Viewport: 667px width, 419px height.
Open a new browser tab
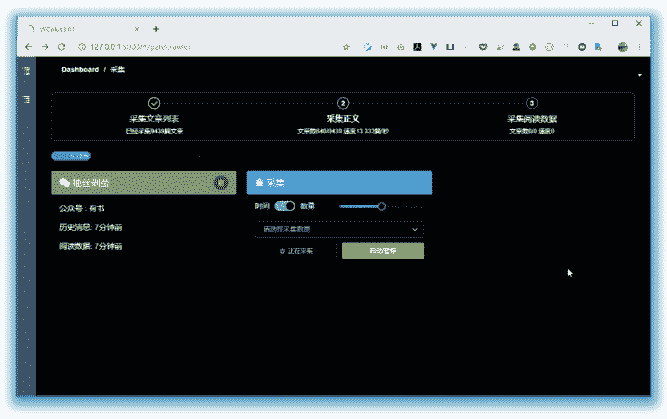(155, 28)
